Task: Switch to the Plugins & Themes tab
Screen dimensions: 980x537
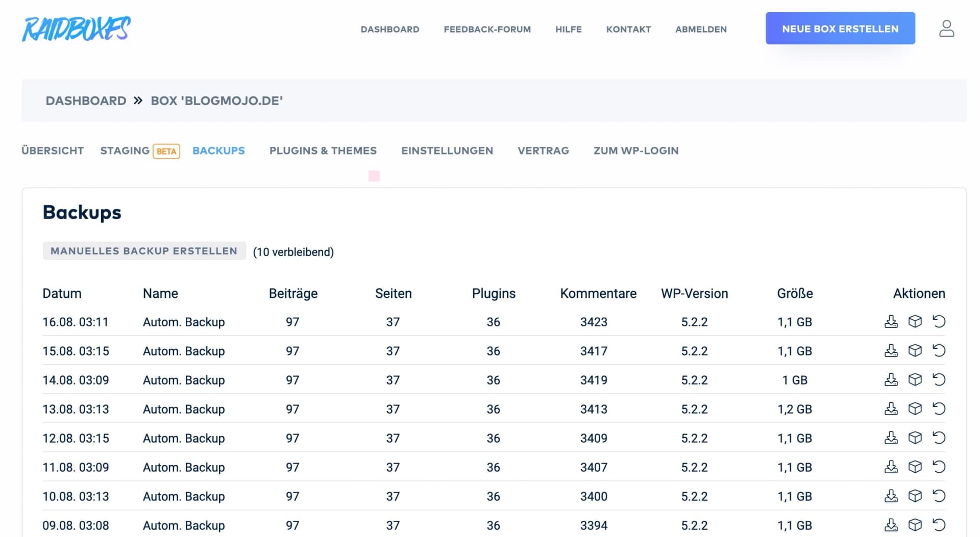Action: point(323,150)
